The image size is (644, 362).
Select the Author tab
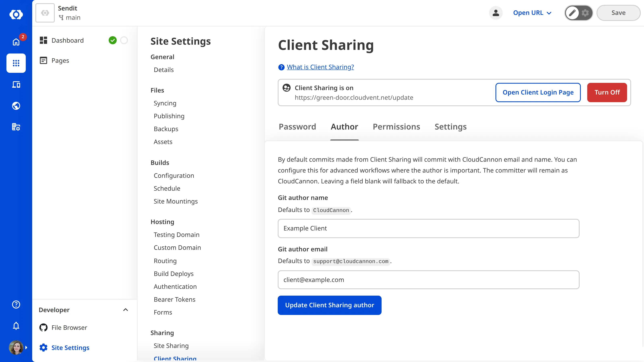click(344, 127)
